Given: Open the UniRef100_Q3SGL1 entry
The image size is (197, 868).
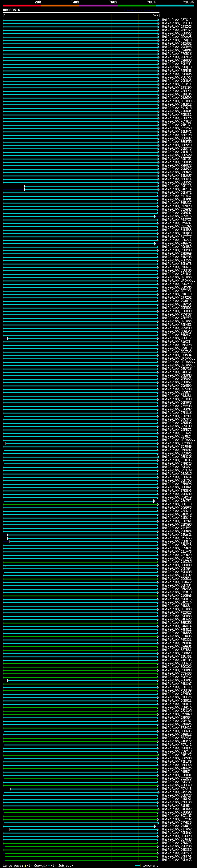Looking at the screenshot, I should [x=177, y=511].
